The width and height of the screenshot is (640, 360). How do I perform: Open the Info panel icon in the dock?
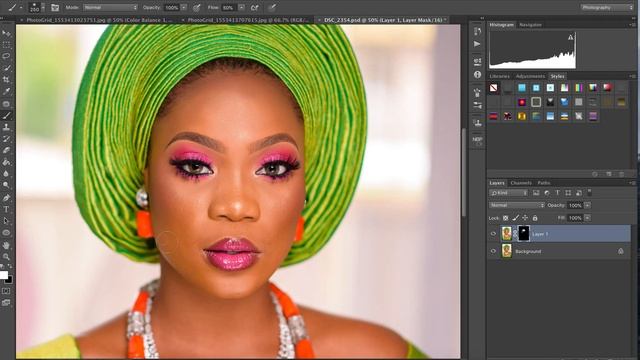[x=477, y=75]
